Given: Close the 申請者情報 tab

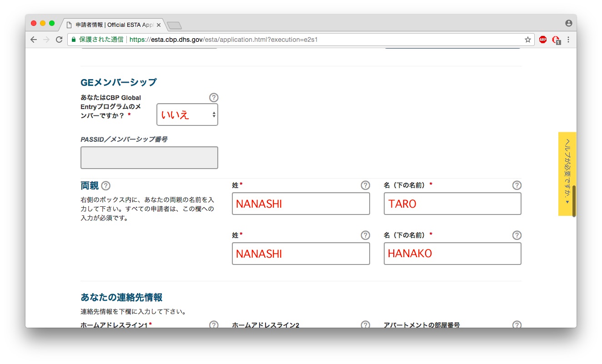Looking at the screenshot, I should click(158, 25).
